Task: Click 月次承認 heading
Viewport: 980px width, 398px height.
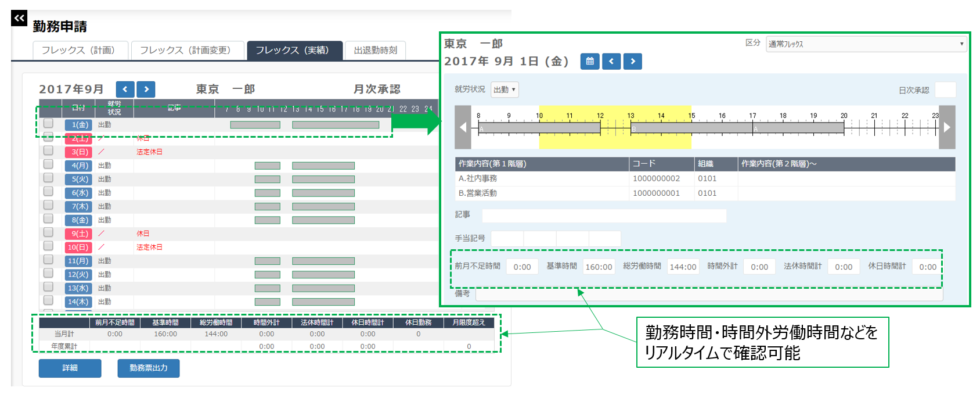Action: [377, 89]
